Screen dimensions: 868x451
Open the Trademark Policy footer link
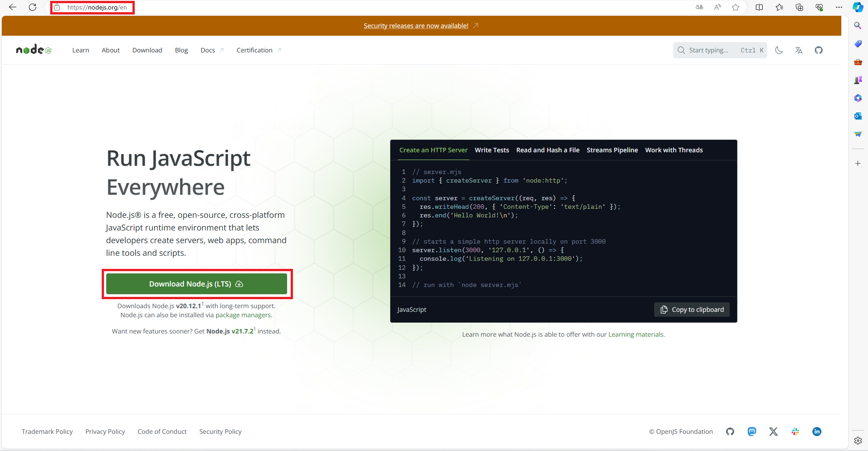click(47, 432)
